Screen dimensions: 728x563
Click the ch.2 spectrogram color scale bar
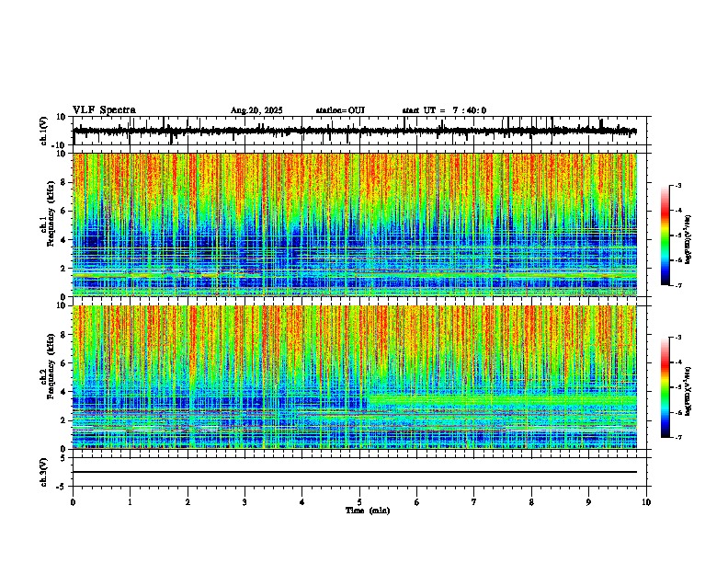pos(665,387)
